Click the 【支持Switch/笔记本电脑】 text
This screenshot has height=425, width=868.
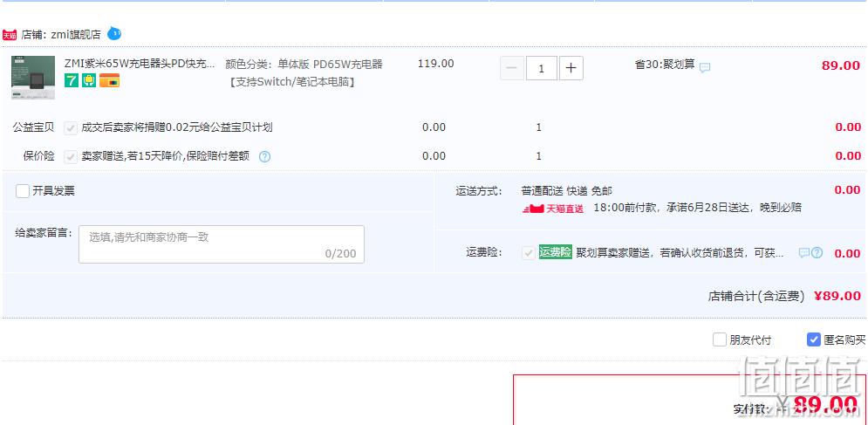click(291, 82)
